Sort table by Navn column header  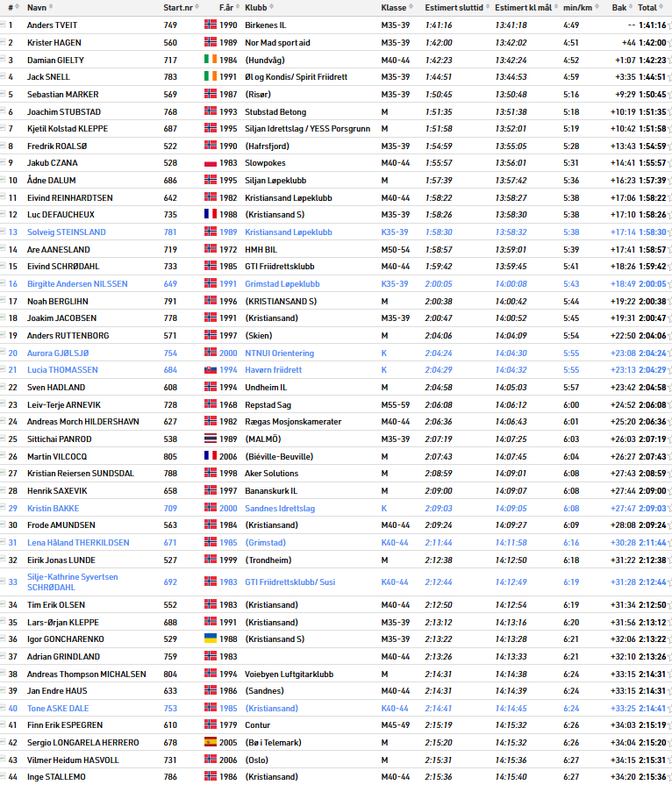coord(37,7)
